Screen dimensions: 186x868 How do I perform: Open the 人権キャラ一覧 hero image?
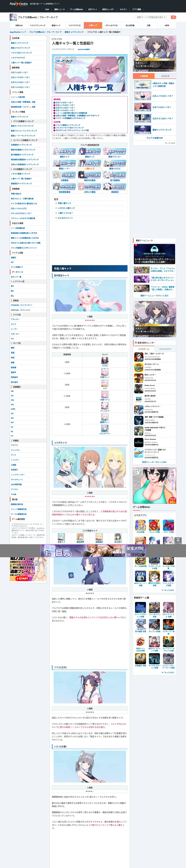click(x=90, y=74)
